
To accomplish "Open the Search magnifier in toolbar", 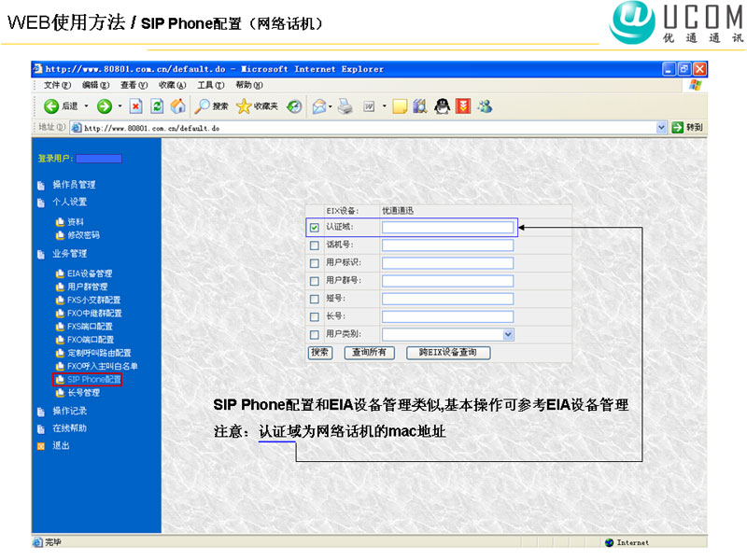I will tap(202, 106).
